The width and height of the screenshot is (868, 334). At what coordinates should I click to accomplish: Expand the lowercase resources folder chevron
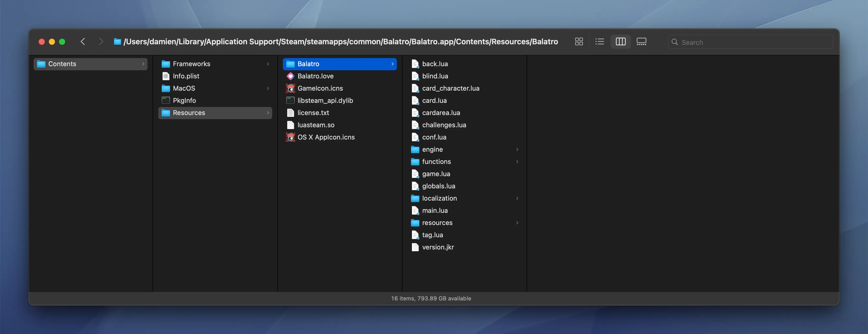tap(517, 223)
